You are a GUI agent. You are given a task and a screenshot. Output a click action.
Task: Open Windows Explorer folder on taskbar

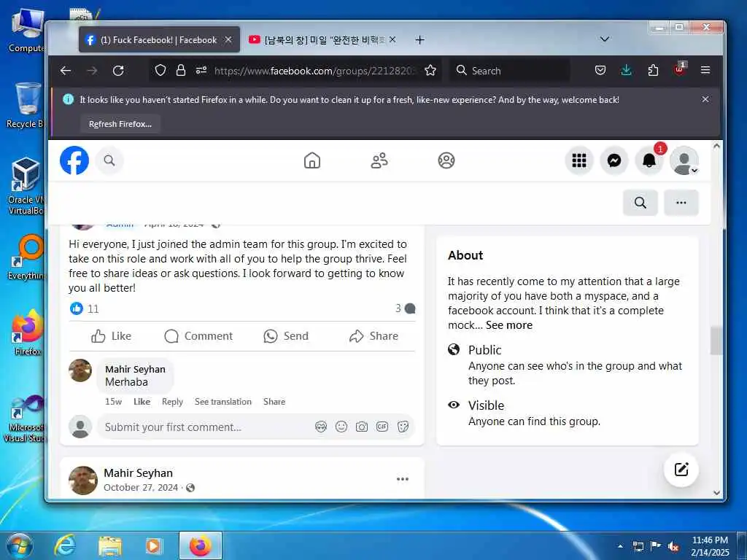pyautogui.click(x=110, y=546)
